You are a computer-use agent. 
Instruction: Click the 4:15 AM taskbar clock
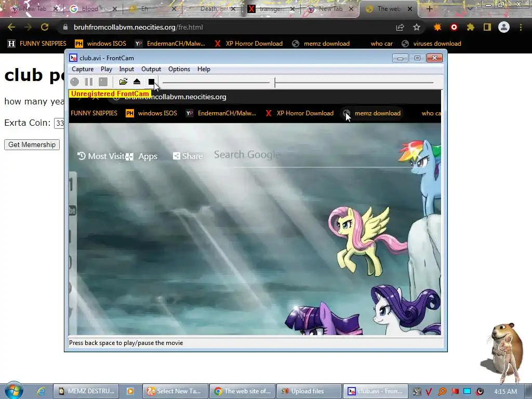tap(505, 391)
